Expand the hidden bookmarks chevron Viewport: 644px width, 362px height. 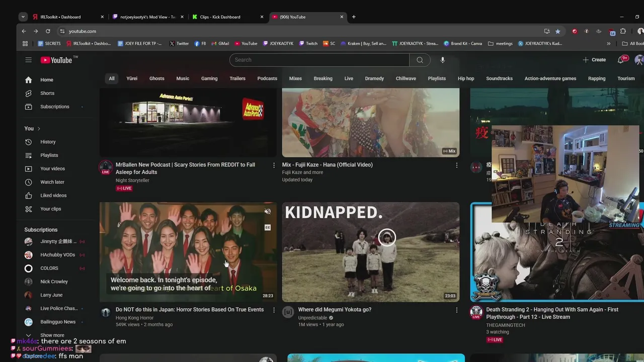(x=609, y=44)
